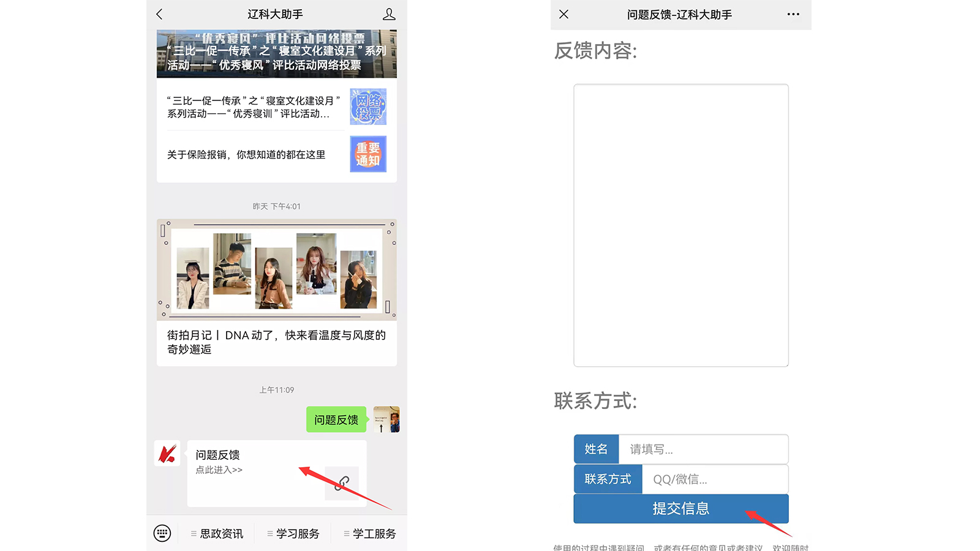Open 关于保险报销 article
The height and width of the screenshot is (551, 980).
coord(246,155)
